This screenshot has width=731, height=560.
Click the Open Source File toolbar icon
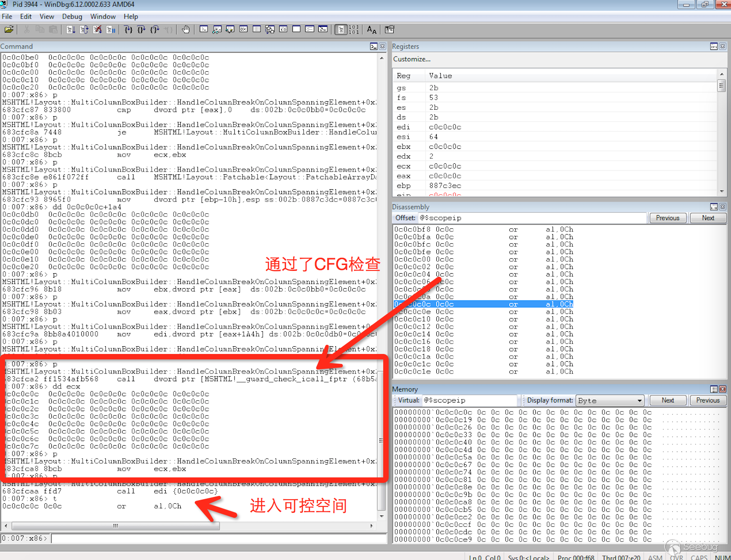tap(9, 29)
